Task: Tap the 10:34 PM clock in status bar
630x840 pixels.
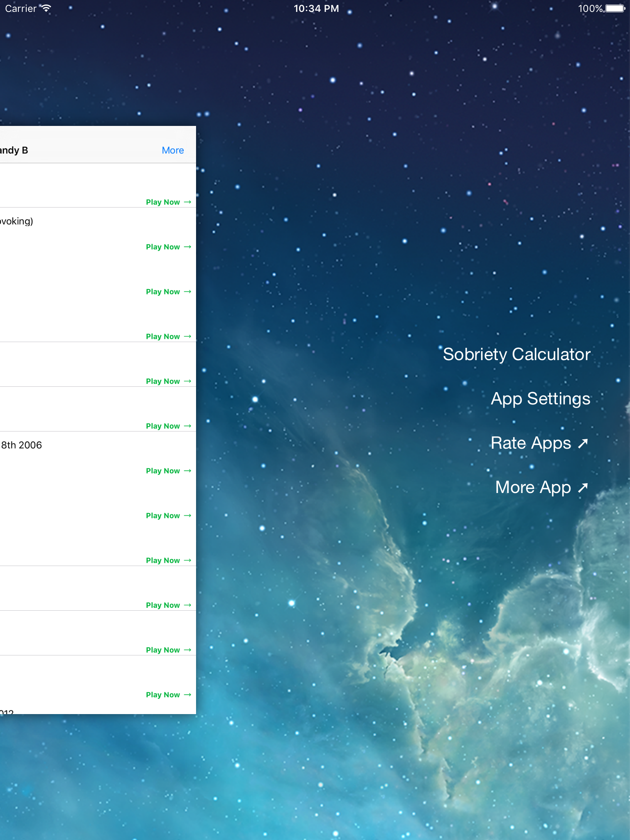Action: 316,8
